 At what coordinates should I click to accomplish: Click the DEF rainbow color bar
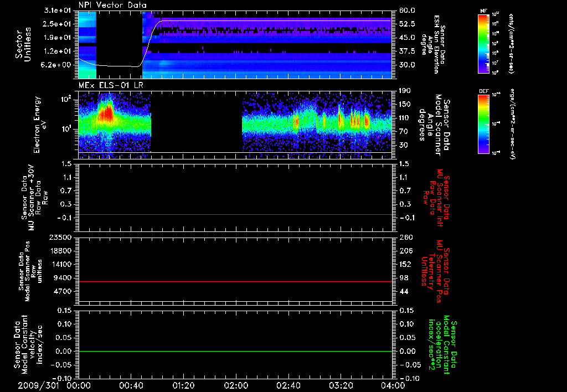point(483,124)
